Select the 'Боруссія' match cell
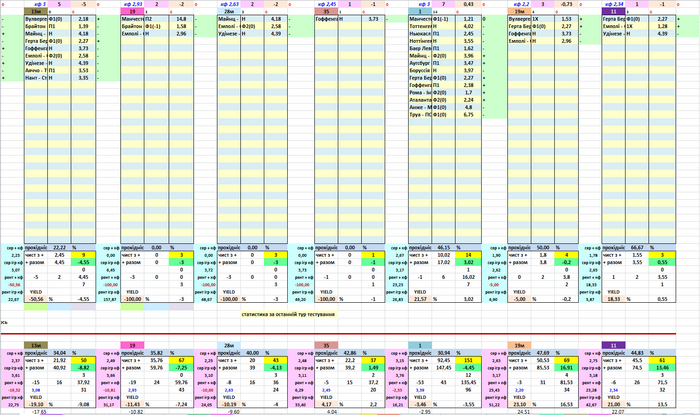Image resolution: width=700 pixels, height=415 pixels. [x=421, y=71]
